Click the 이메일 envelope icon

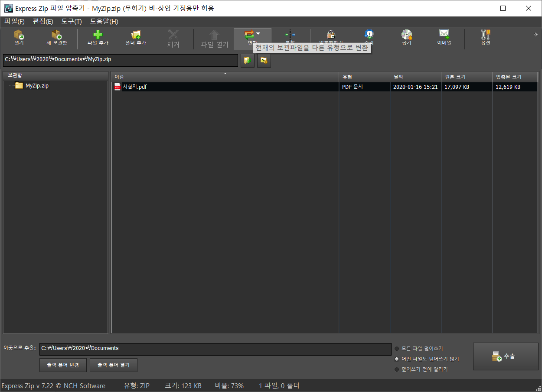coord(444,34)
